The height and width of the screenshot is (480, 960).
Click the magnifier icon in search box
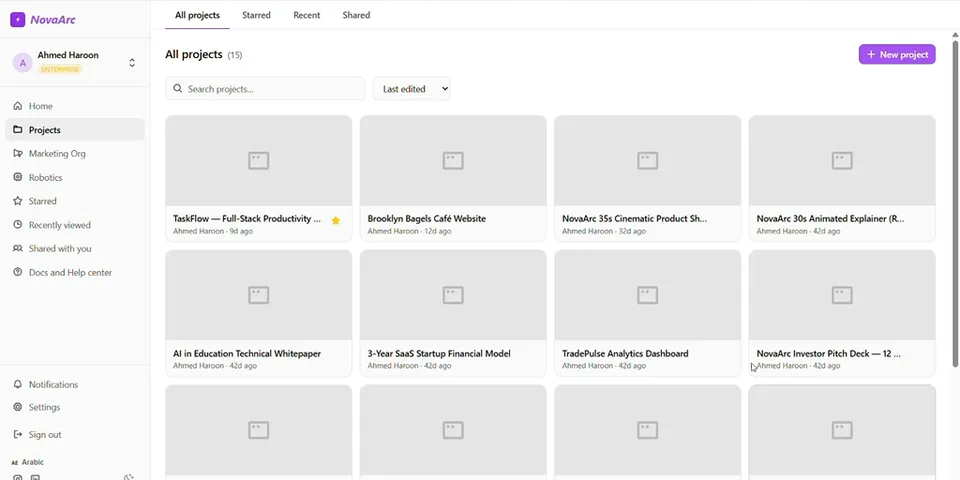[x=178, y=89]
